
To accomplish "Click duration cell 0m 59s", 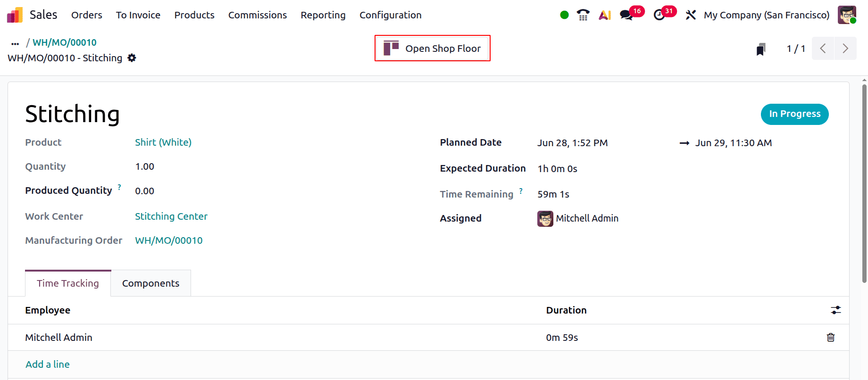I will pos(562,338).
